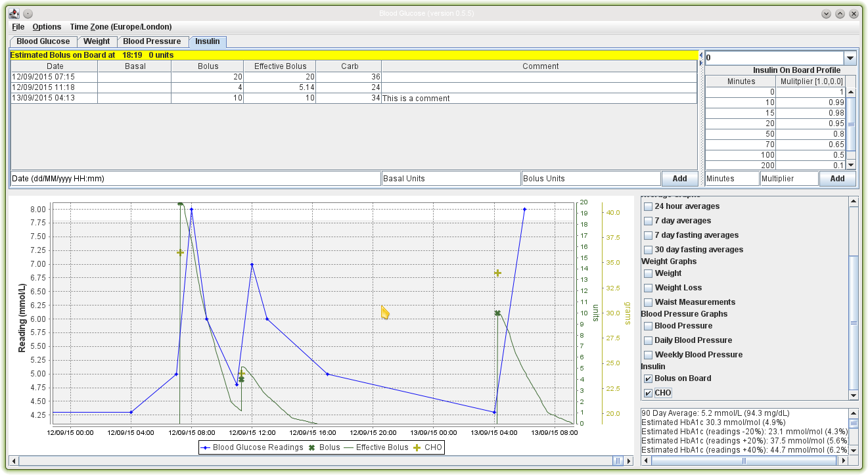Click the statistics panel horizontal scrollbar thumb
The image size is (868, 475).
[744, 461]
